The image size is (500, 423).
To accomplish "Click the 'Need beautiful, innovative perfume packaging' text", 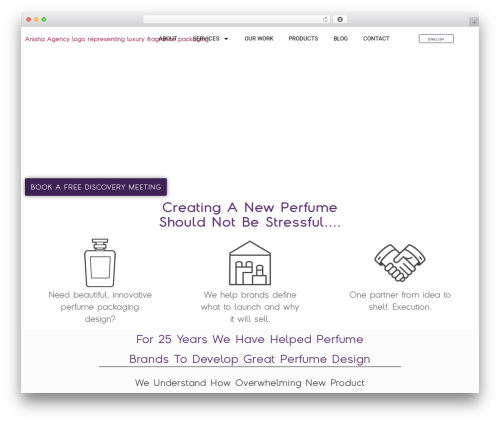I will pyautogui.click(x=100, y=307).
